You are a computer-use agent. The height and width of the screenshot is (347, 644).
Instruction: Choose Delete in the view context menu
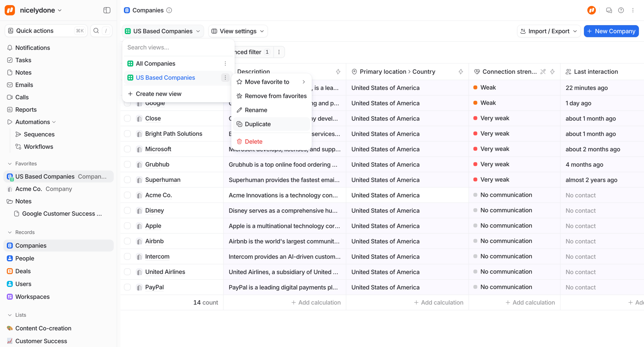[x=271, y=142]
